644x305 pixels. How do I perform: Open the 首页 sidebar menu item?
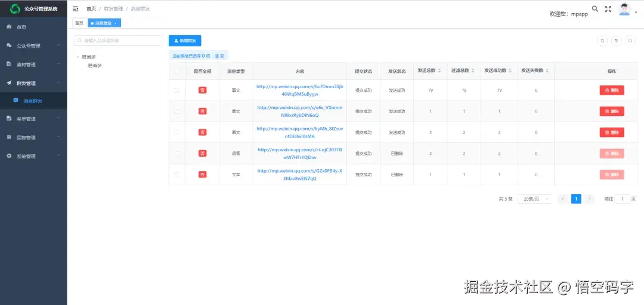(x=33, y=27)
